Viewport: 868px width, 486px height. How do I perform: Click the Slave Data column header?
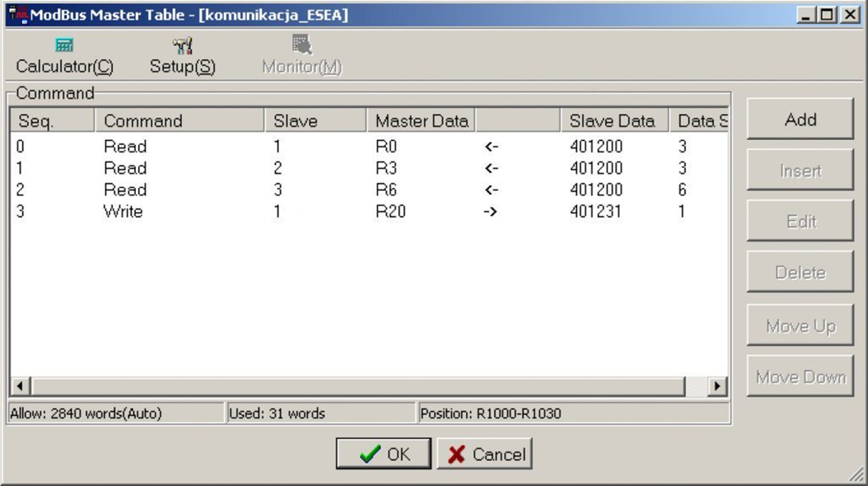click(x=611, y=121)
